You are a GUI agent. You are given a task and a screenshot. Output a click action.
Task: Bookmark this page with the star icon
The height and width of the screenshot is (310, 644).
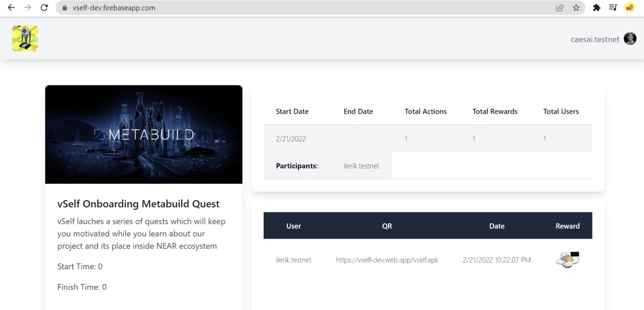(576, 8)
